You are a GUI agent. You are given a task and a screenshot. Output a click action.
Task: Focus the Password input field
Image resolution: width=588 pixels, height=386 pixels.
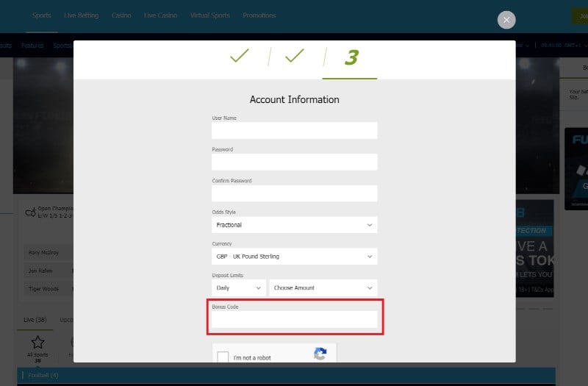coord(295,162)
